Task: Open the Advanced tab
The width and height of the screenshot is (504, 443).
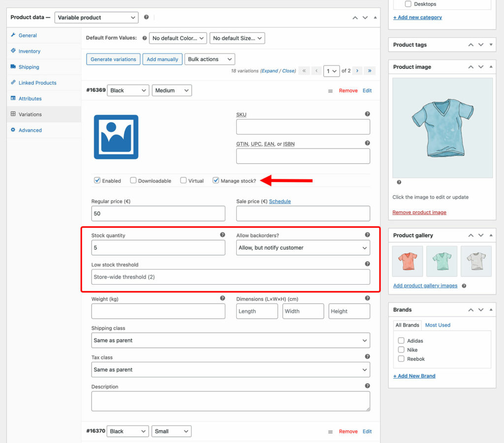Action: (30, 130)
